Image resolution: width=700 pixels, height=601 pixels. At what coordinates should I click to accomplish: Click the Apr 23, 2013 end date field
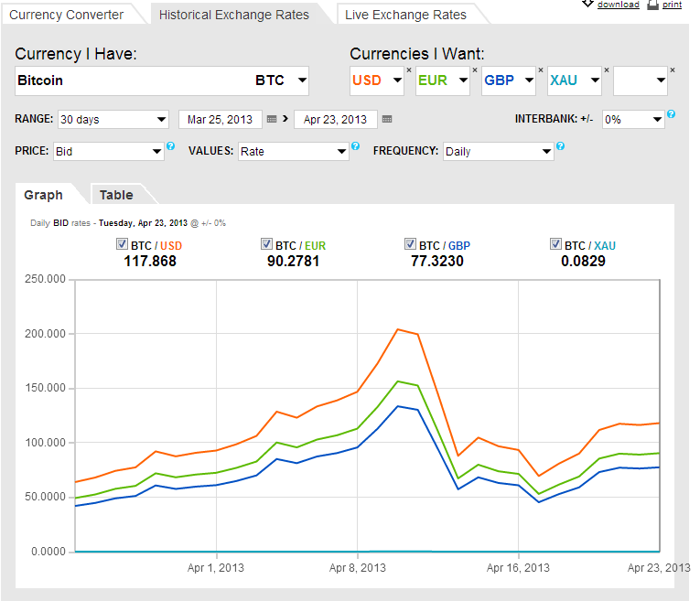point(335,119)
